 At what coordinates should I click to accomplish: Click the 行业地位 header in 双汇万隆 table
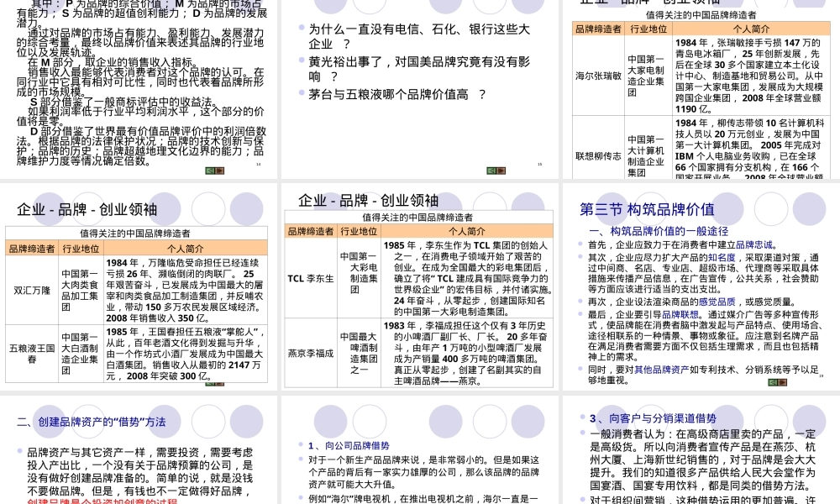click(81, 249)
